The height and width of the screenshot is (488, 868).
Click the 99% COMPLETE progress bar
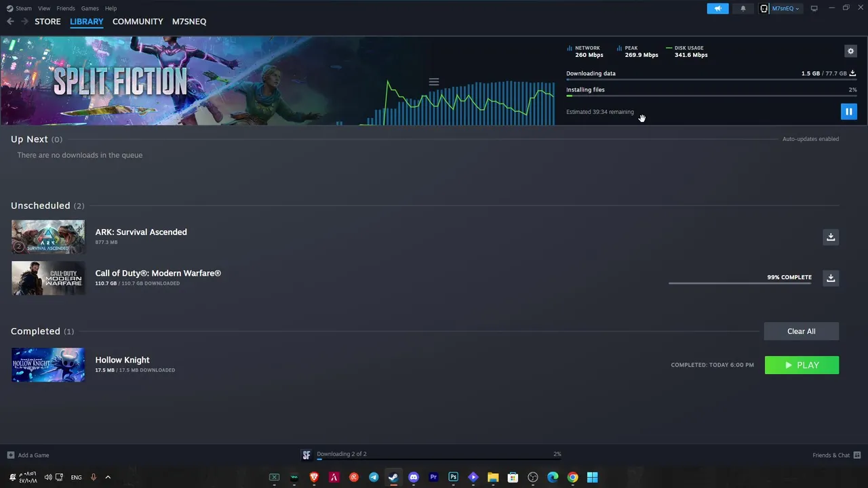[x=740, y=283]
